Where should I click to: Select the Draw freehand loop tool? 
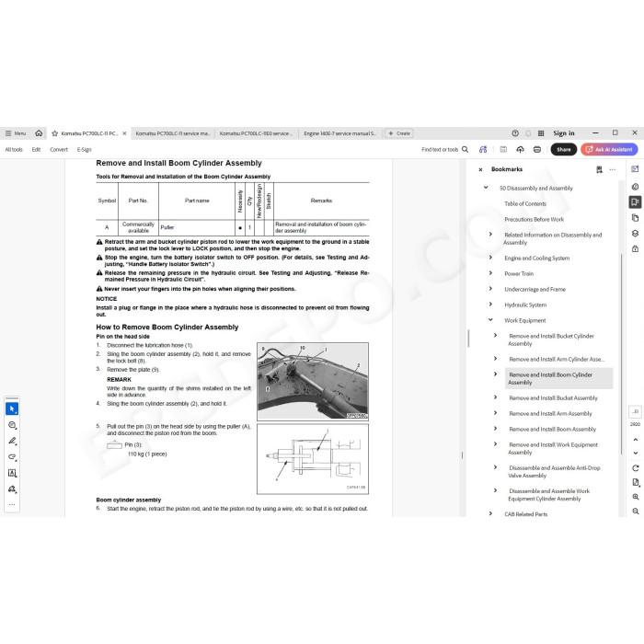pyautogui.click(x=12, y=456)
